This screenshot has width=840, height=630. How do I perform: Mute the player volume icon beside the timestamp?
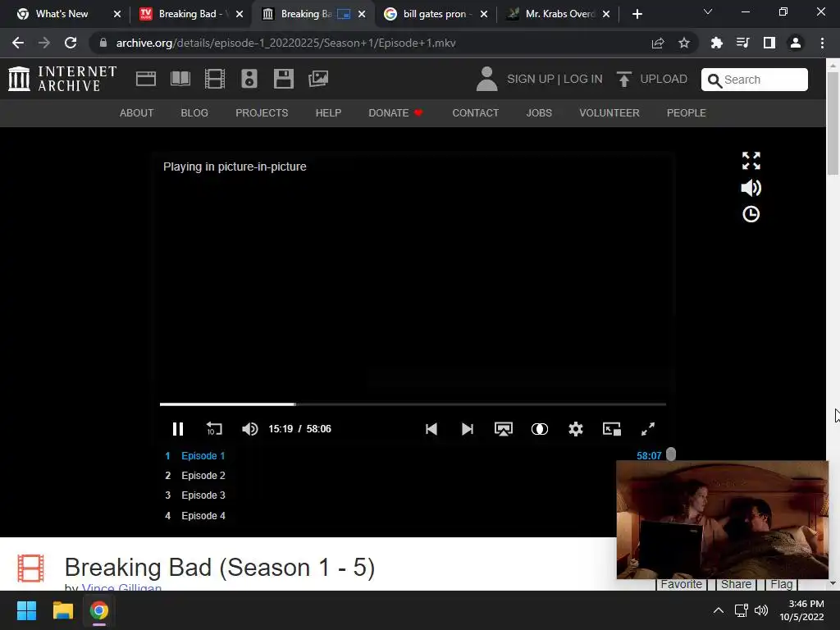249,429
